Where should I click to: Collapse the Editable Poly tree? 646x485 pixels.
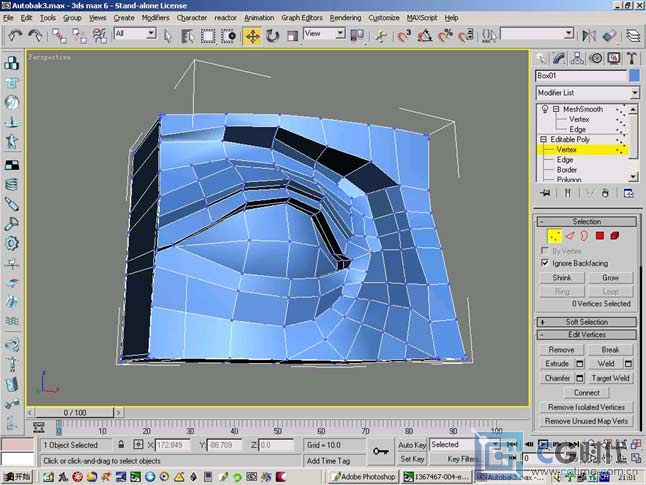point(543,139)
